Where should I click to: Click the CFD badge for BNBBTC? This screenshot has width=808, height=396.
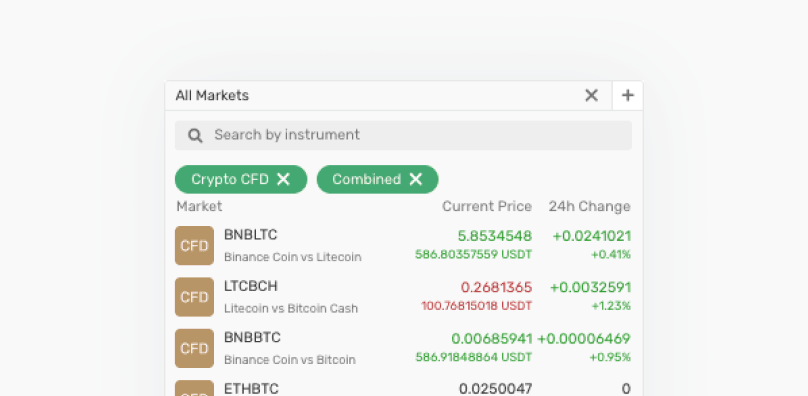pos(194,349)
